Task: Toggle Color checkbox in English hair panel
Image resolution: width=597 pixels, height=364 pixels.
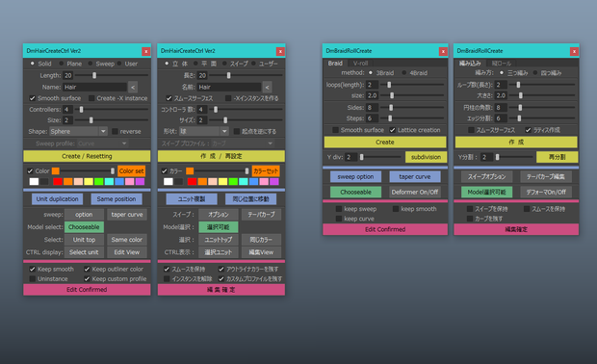Action: [30, 171]
